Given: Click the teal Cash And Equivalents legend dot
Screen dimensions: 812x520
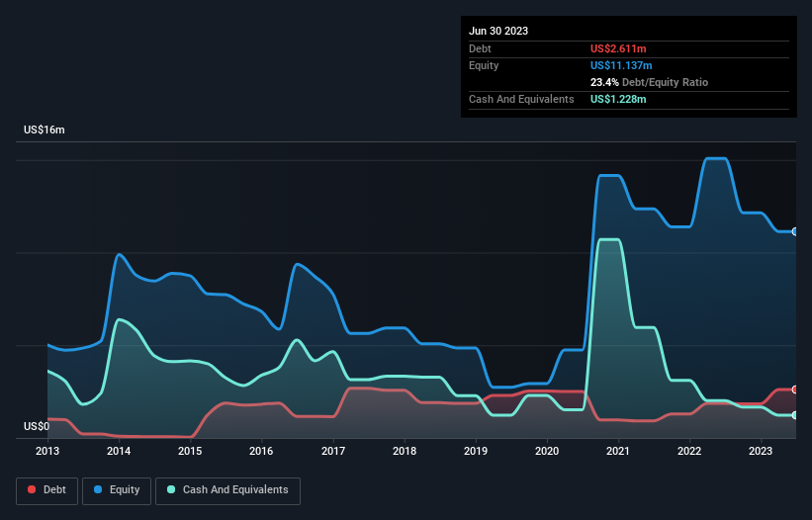Looking at the screenshot, I should click(x=171, y=489).
